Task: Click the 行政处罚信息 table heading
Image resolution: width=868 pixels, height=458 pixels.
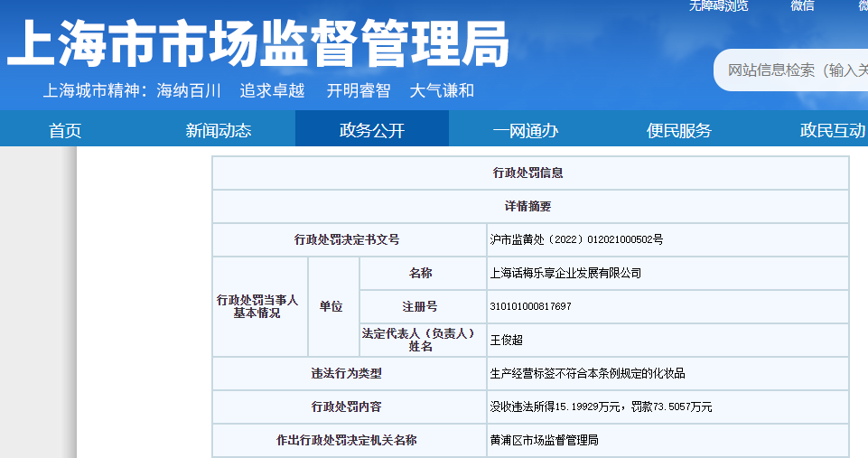Action: pos(528,173)
